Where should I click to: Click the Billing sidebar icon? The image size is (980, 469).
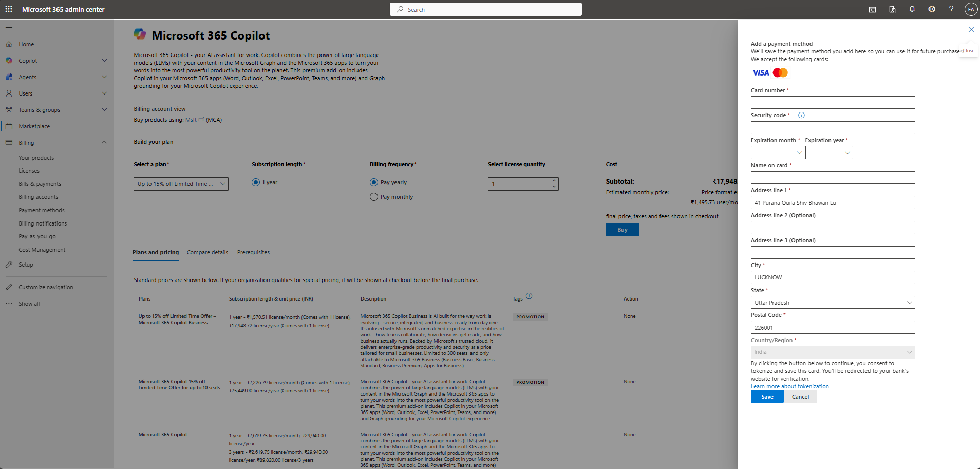pos(9,143)
